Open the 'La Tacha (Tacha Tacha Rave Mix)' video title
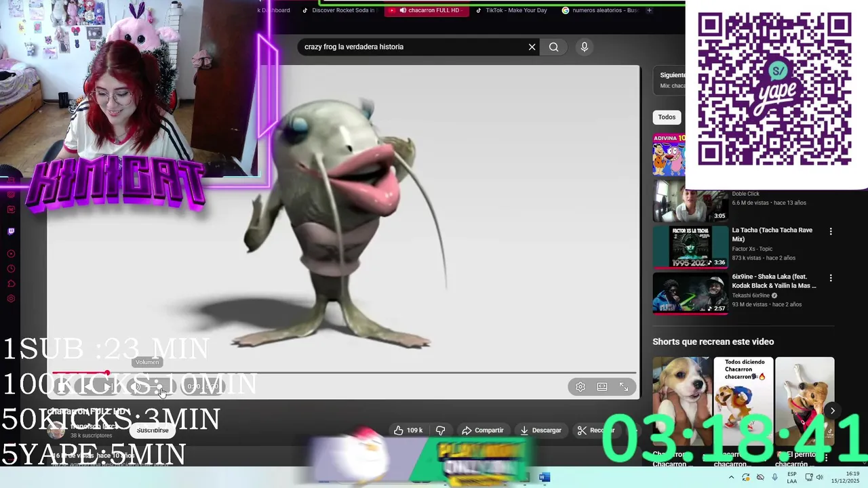The image size is (868, 488). 772,235
